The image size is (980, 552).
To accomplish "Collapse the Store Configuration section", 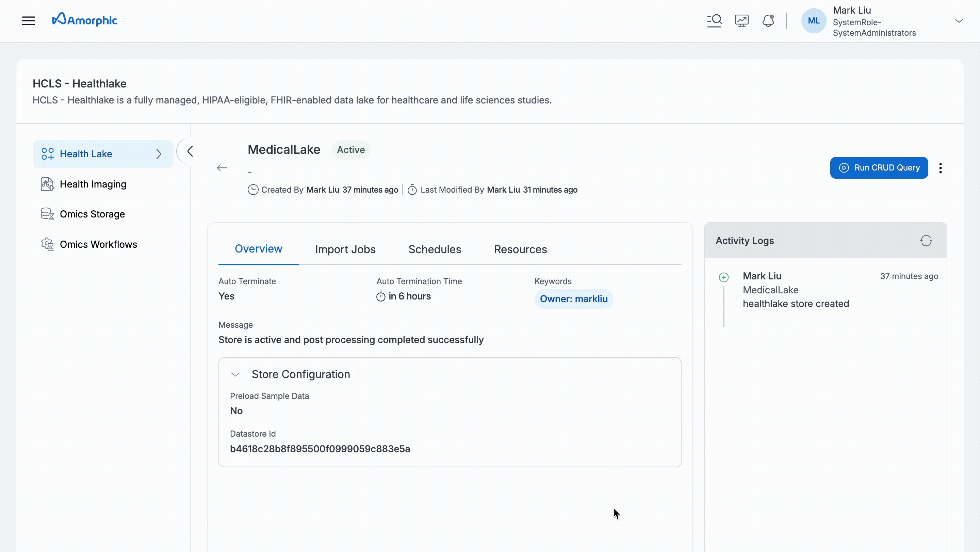I will click(235, 375).
